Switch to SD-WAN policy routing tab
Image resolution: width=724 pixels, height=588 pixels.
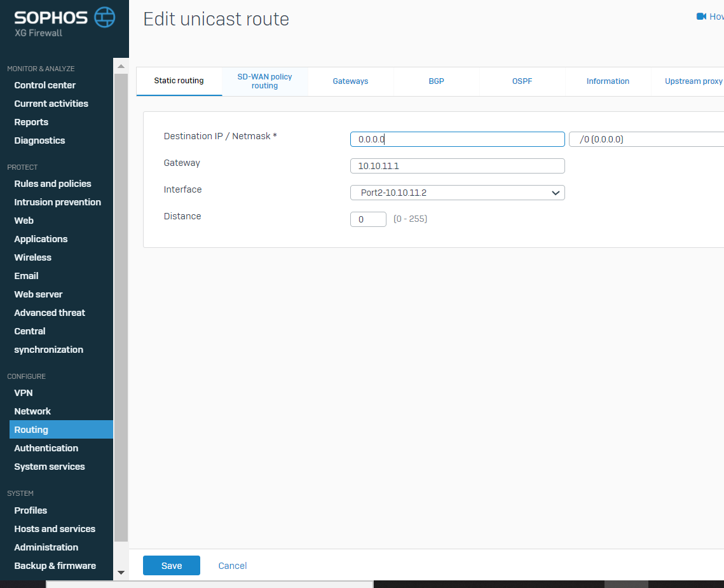click(264, 81)
